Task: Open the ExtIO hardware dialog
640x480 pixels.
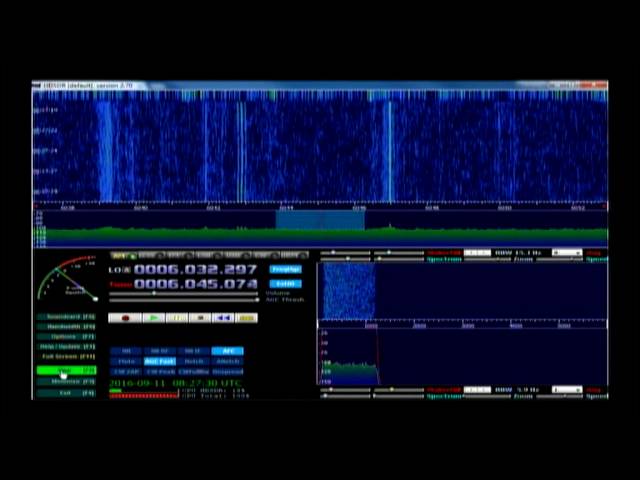Action: tap(286, 284)
